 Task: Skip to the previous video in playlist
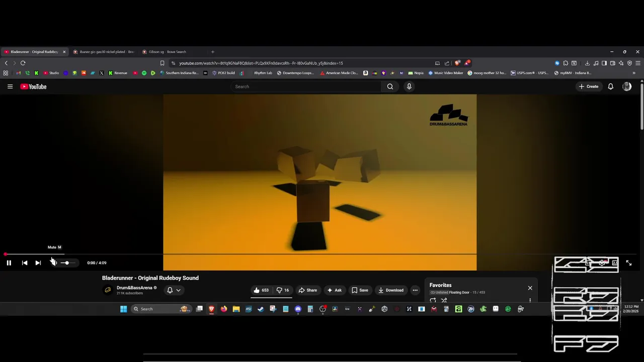24,263
